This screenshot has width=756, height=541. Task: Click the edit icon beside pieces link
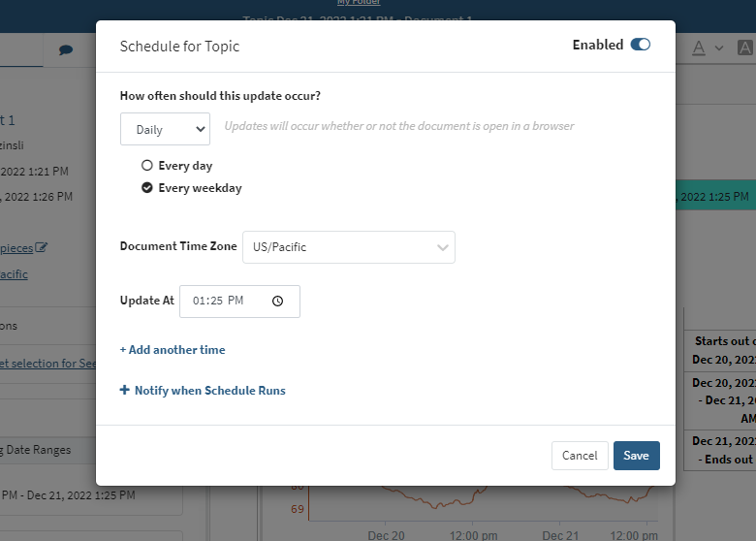(41, 247)
